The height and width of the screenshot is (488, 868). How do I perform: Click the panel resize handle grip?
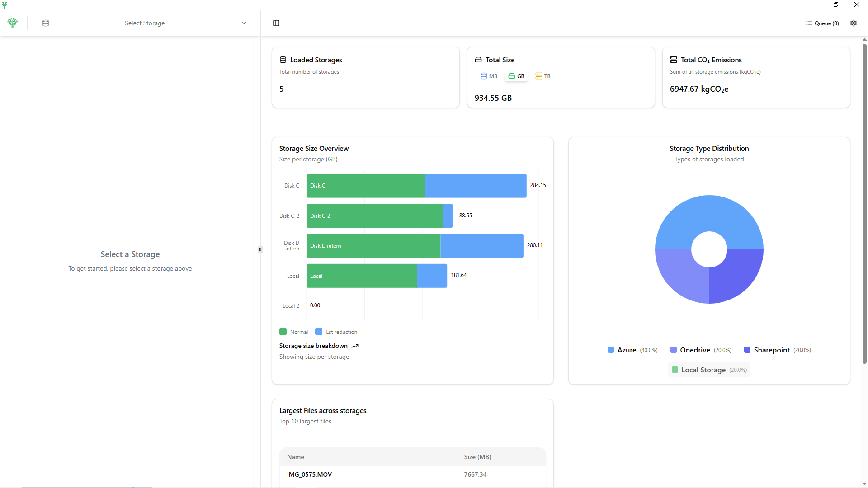click(260, 249)
